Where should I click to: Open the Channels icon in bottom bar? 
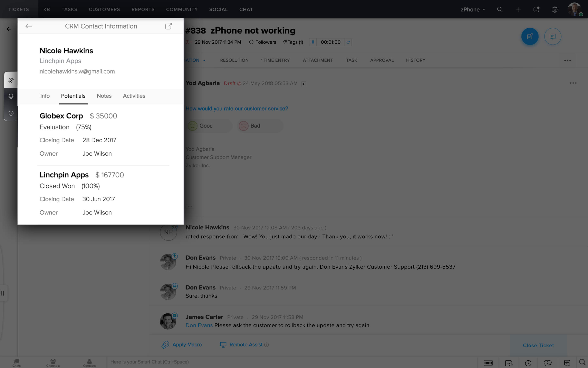point(53,362)
